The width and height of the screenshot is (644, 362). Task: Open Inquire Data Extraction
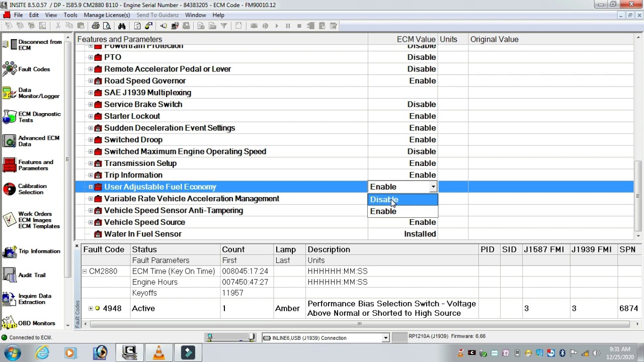pos(27,299)
